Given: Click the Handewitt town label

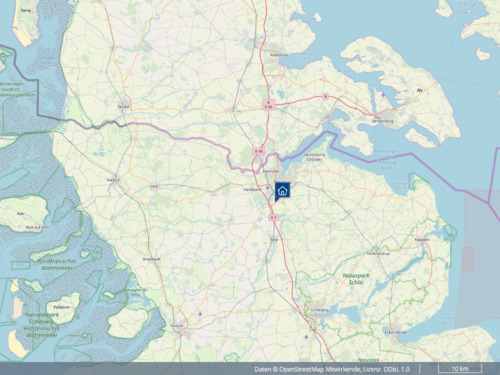Looking at the screenshot, I should click(252, 189).
